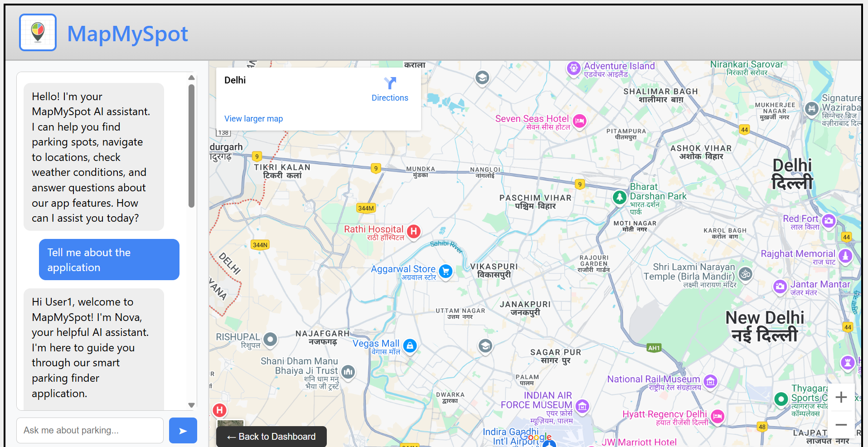The width and height of the screenshot is (868, 447).
Task: Click the MapMySpot logo icon
Action: (x=38, y=32)
